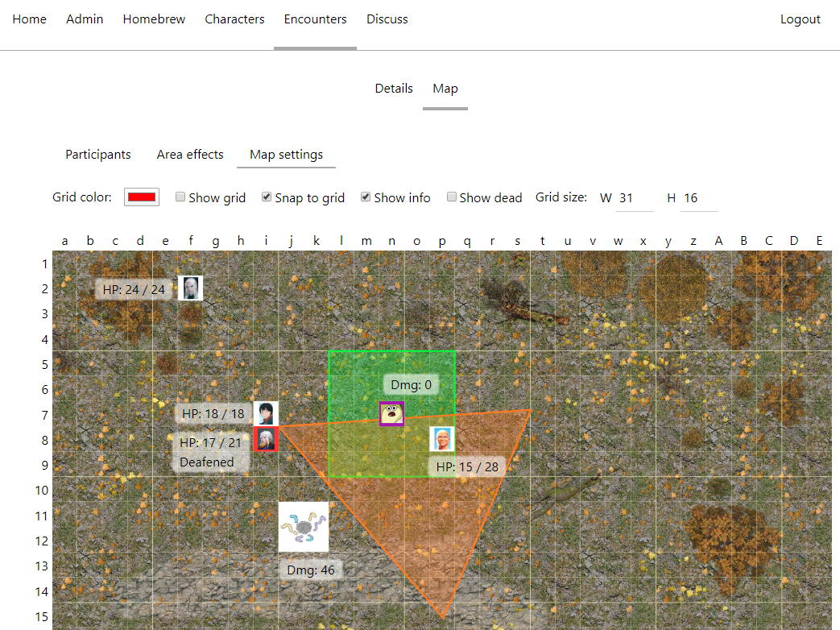840x630 pixels.
Task: Select the Map settings tab
Action: (286, 155)
